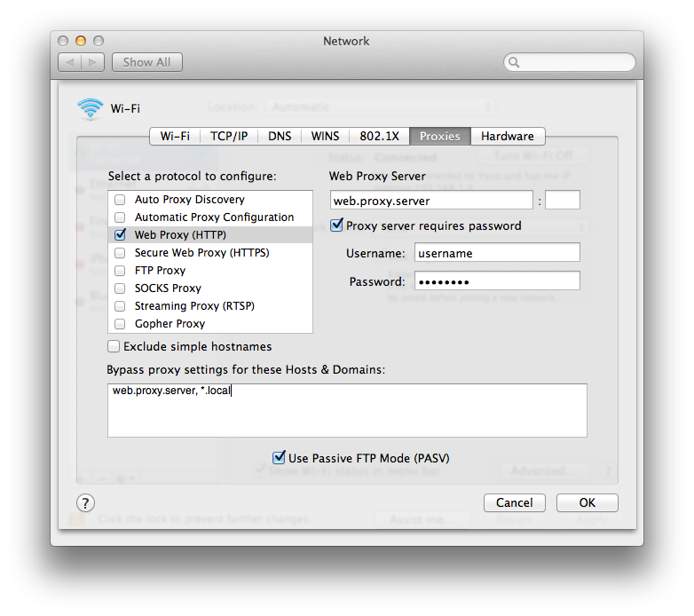The height and width of the screenshot is (616, 694).
Task: Click the search magnifier icon
Action: coord(514,62)
